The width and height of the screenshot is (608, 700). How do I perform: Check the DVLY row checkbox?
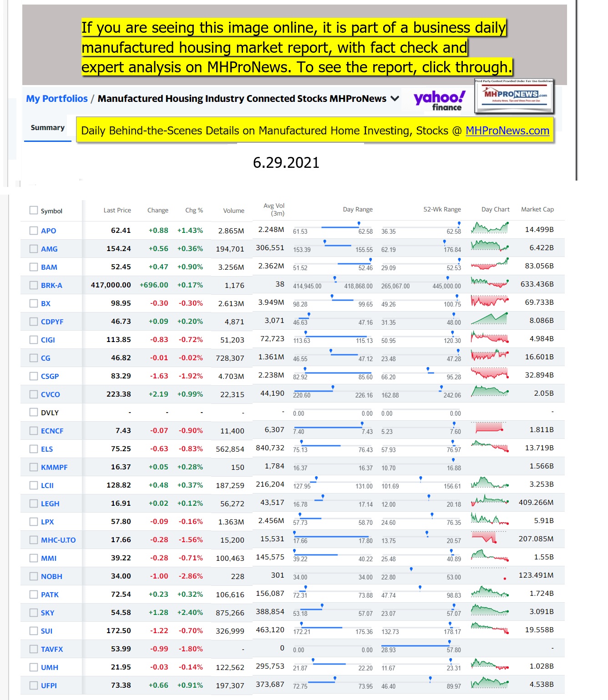click(34, 412)
